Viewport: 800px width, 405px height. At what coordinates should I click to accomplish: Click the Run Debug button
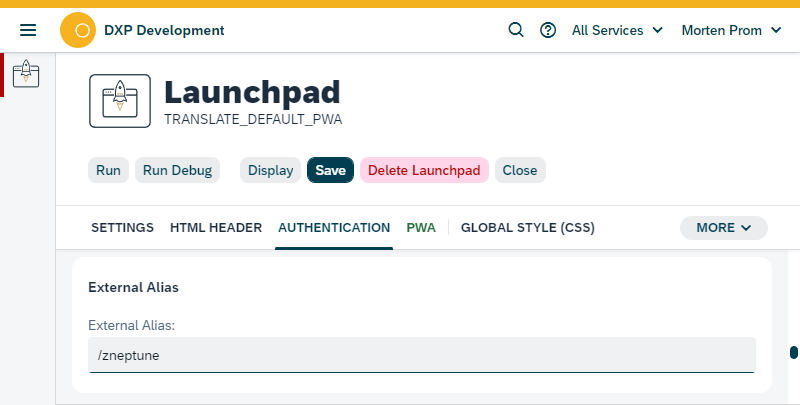pos(177,170)
